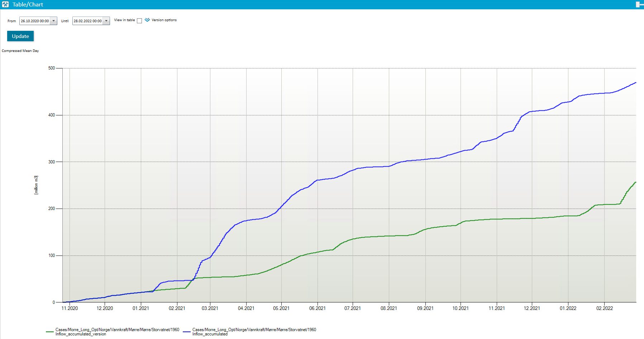
Task: Tick the View in table checkbox
Action: [139, 21]
